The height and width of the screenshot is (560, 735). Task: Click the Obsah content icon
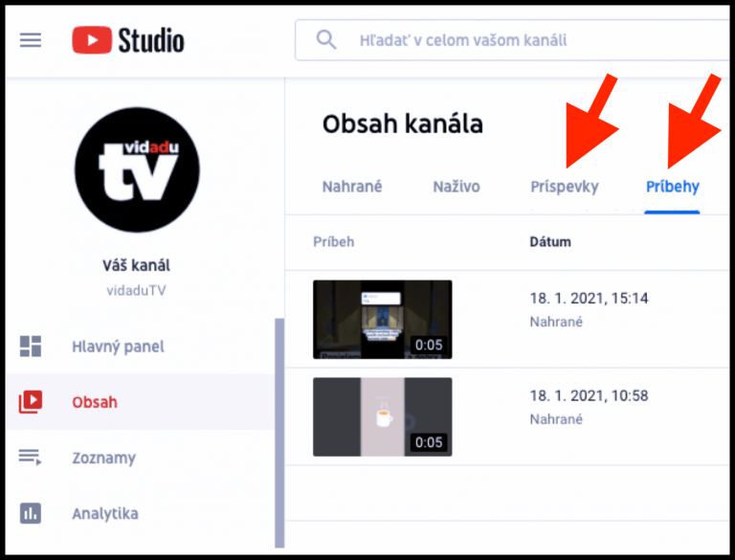[x=31, y=402]
